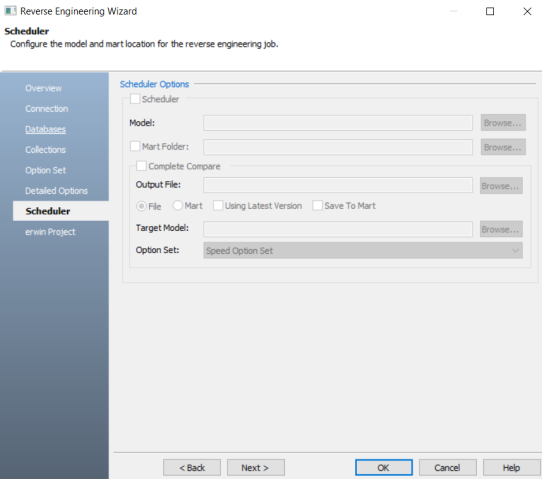
Task: Go Back to previous wizard step
Action: (x=192, y=468)
